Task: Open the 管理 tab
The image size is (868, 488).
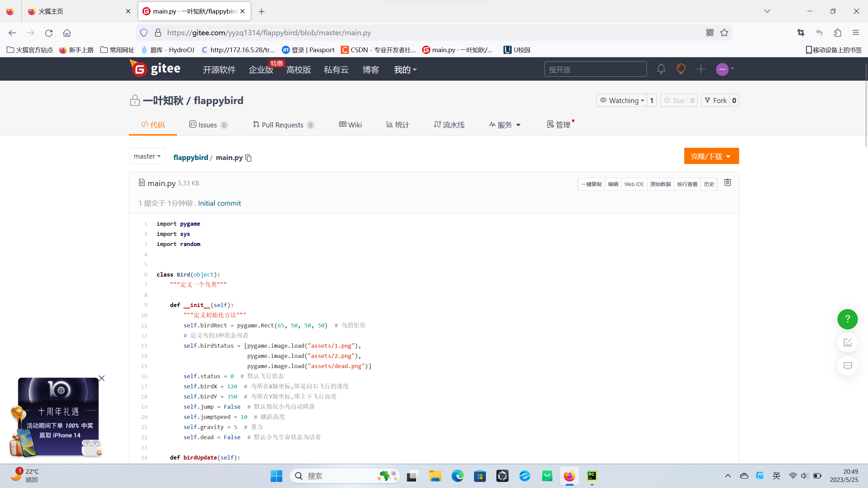Action: coord(559,125)
